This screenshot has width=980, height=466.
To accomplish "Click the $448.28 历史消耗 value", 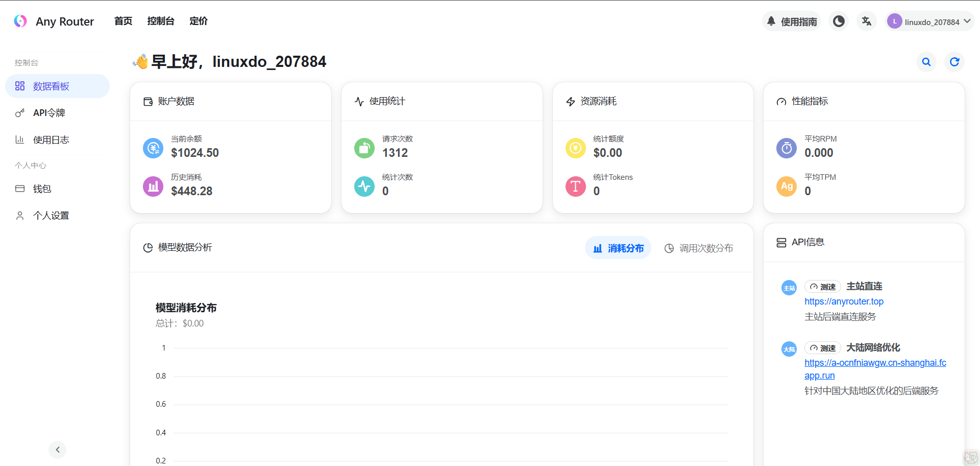I will point(192,191).
